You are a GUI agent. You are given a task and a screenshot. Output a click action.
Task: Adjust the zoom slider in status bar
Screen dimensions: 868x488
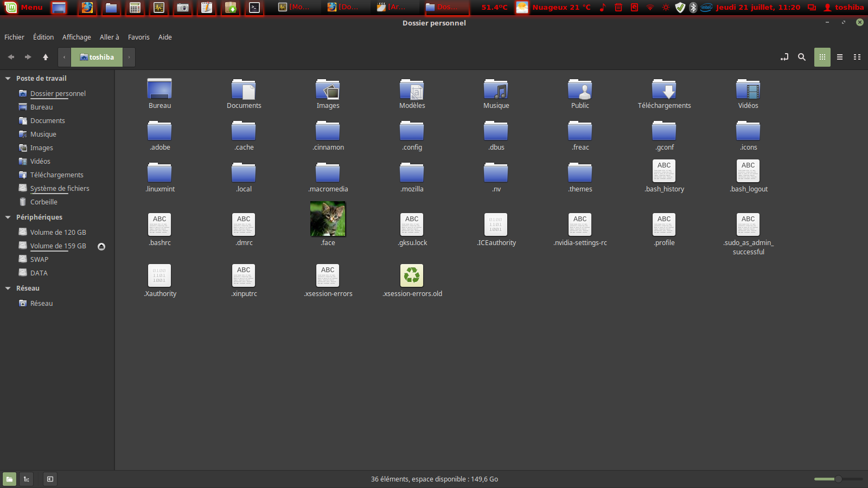click(x=838, y=479)
